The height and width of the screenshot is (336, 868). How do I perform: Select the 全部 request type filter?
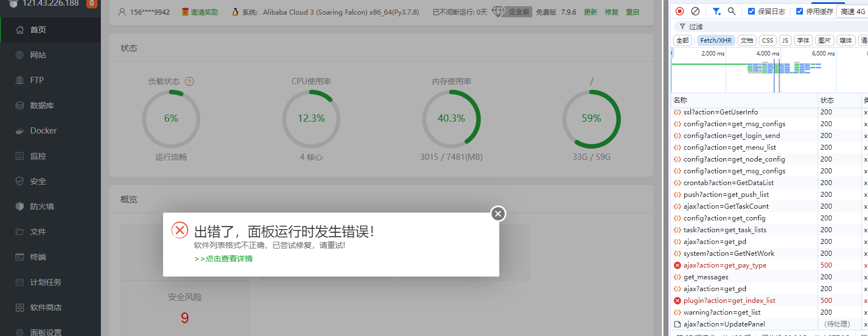(683, 40)
